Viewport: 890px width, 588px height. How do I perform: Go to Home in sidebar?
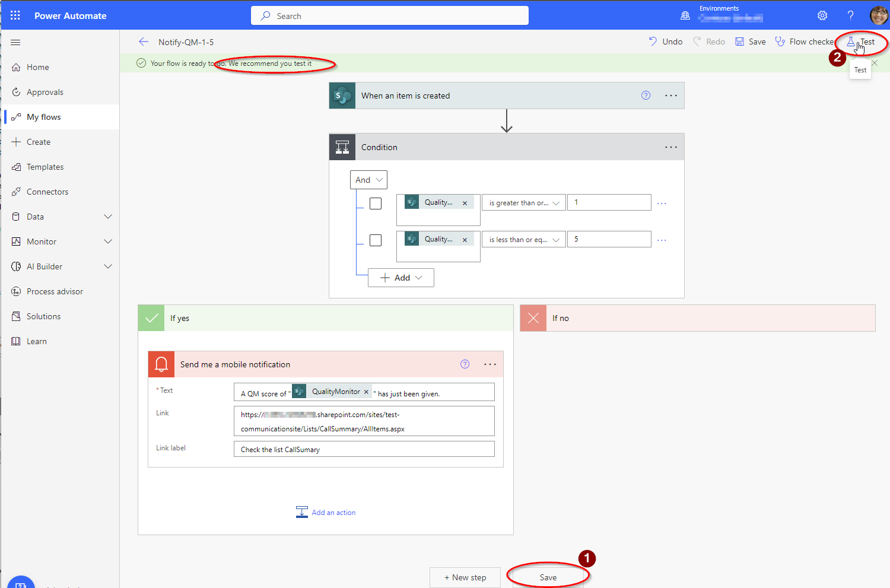tap(60, 67)
